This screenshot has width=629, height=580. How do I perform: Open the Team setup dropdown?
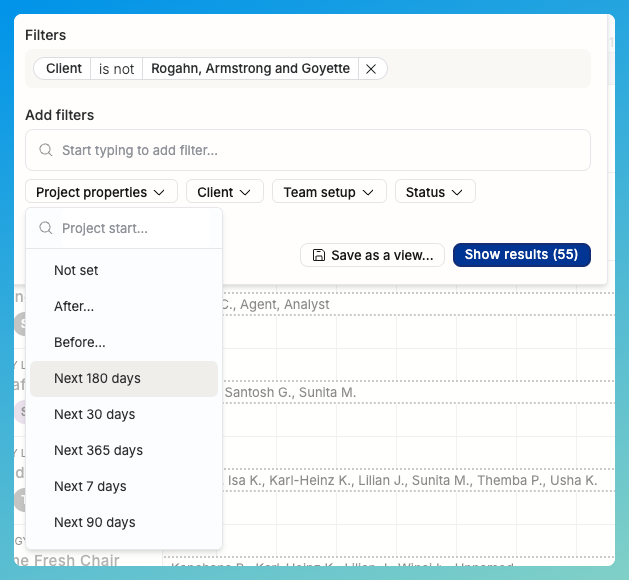click(329, 192)
